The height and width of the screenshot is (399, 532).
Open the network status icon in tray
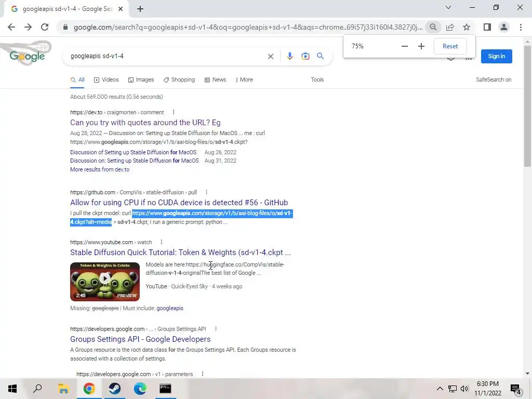click(x=453, y=389)
